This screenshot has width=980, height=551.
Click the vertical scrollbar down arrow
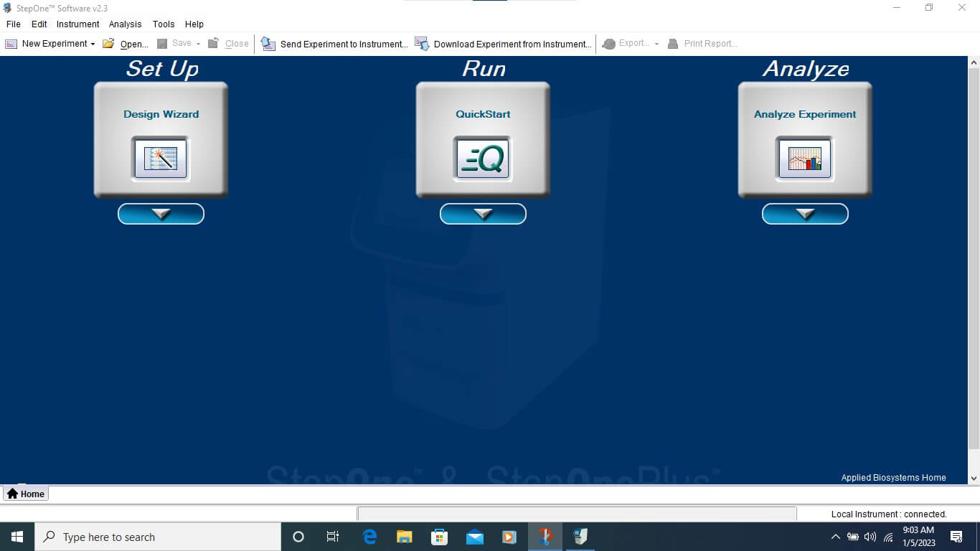pos(974,478)
